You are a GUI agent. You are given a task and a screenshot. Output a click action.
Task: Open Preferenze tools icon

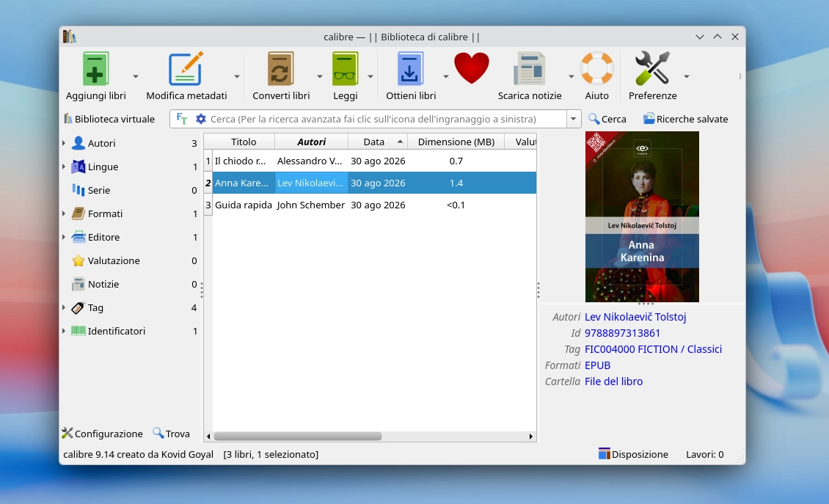pos(652,69)
